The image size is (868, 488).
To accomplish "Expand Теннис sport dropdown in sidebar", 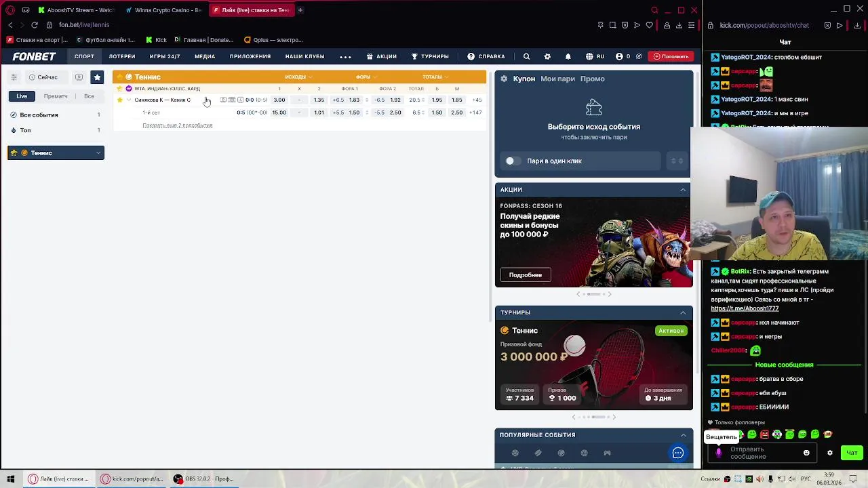I will 56,152.
